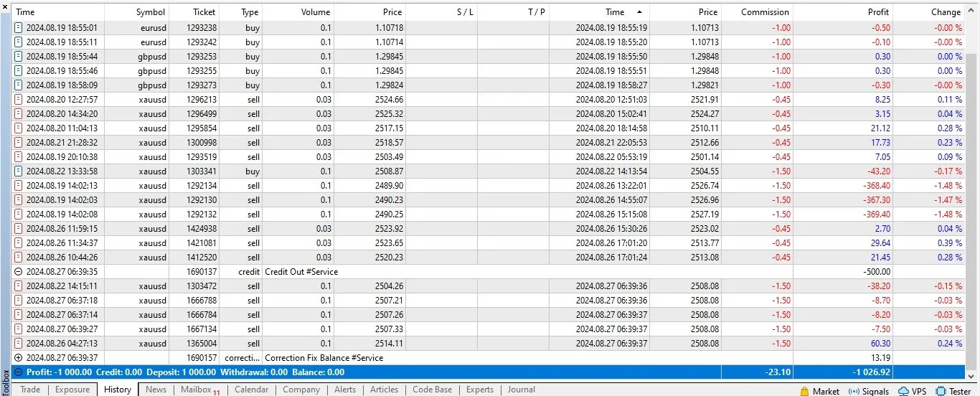Image resolution: width=980 pixels, height=396 pixels.
Task: Collapse the Credit Out #Service row
Action: pos(19,272)
